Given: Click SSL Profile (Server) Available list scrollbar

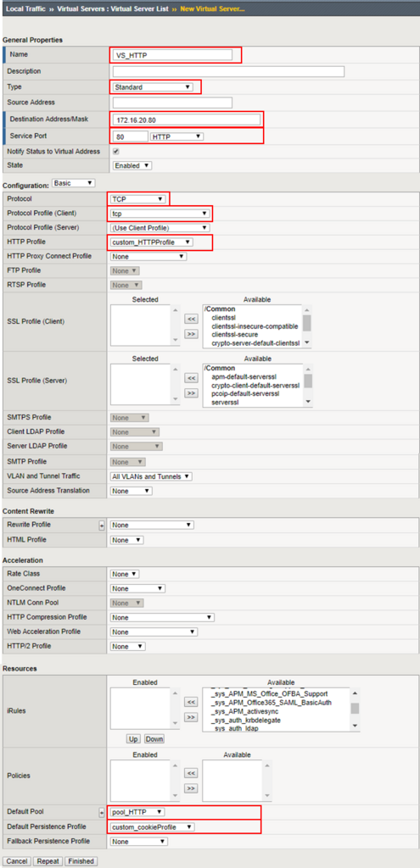Looking at the screenshot, I should tap(307, 385).
